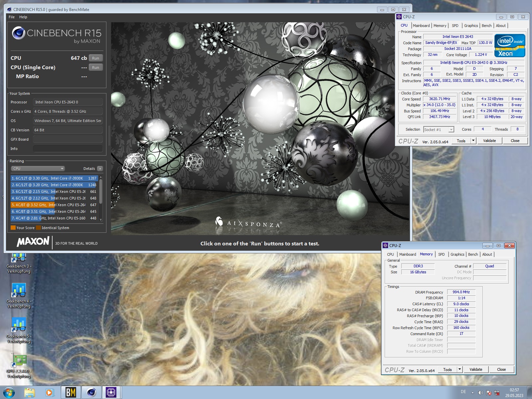Open the Help menu in Cinebench
Viewport: 532px width, 399px height.
pos(23,17)
